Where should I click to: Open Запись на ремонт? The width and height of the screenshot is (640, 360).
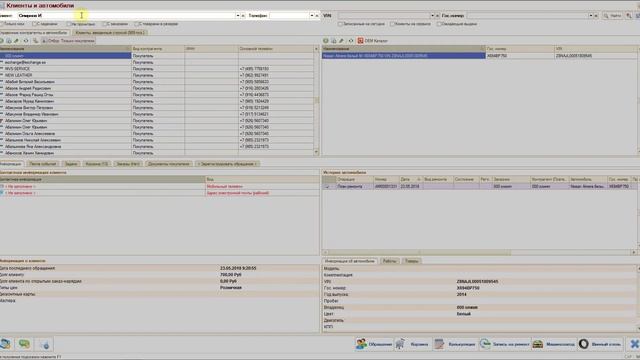(x=505, y=344)
